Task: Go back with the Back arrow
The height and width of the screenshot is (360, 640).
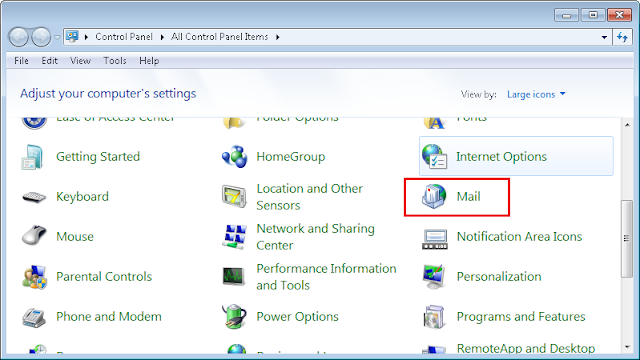Action: (18, 37)
